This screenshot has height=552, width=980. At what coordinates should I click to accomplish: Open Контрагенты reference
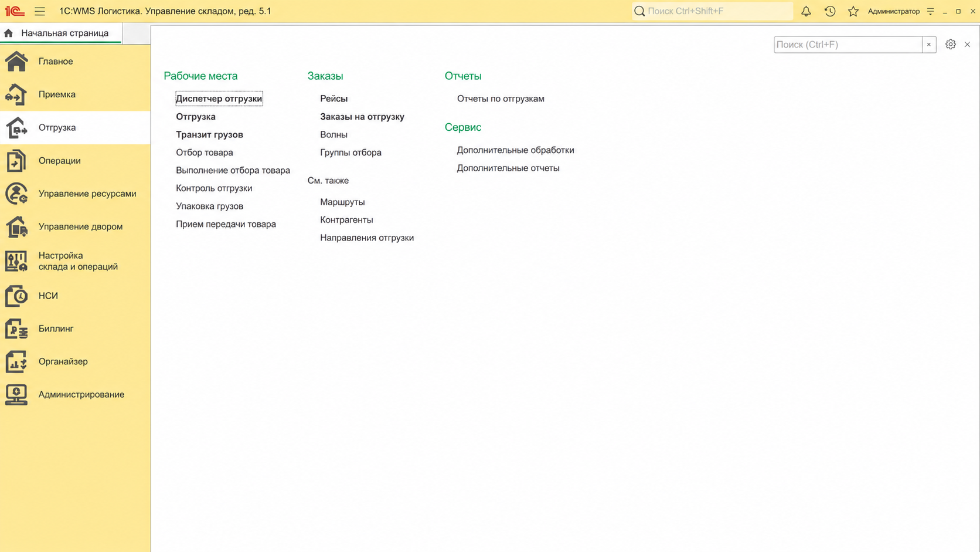click(x=346, y=220)
